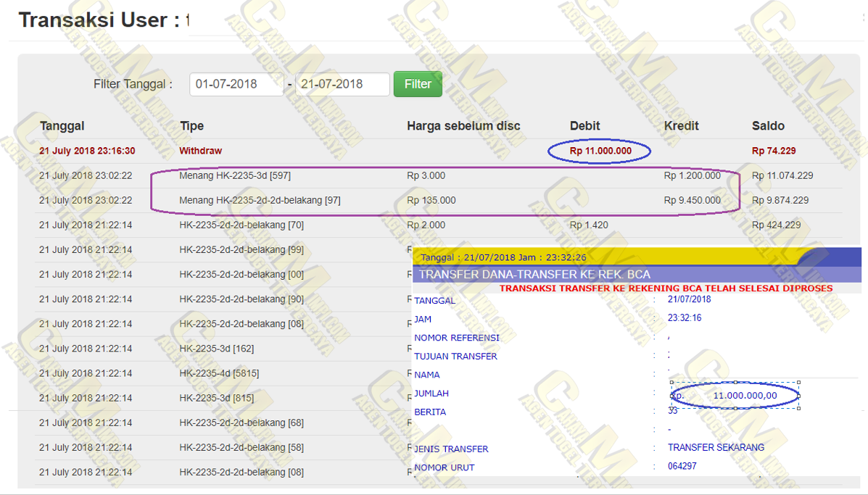
Task: Click the HK-2235-3d [162] row
Action: 216,349
